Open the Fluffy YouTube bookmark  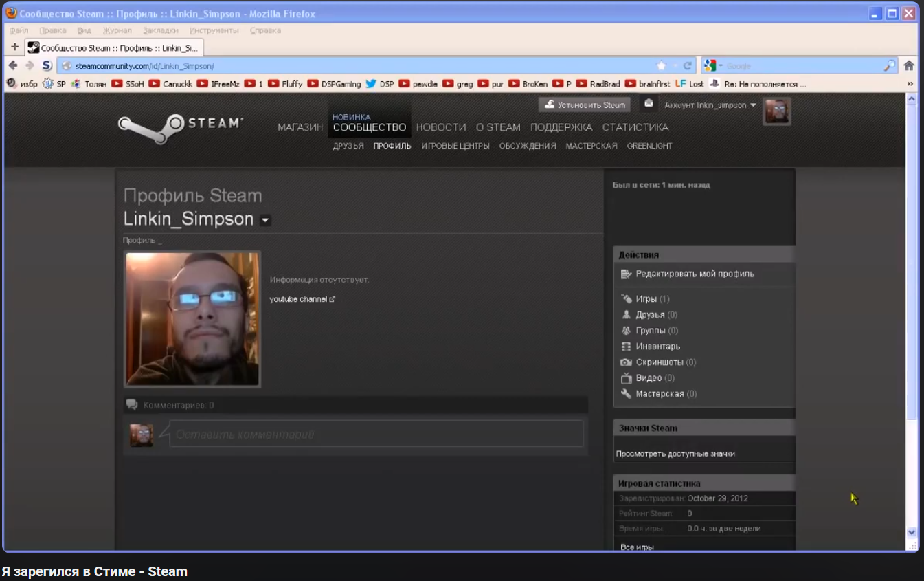tap(285, 84)
